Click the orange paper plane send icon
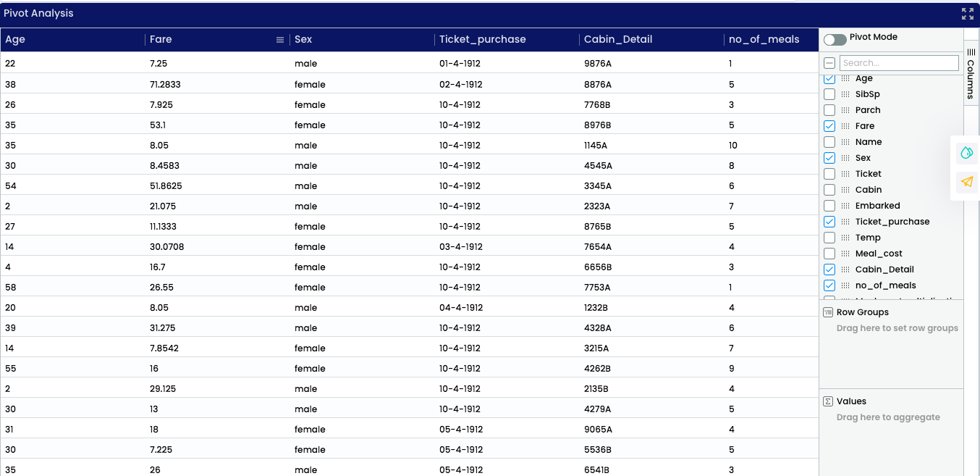The width and height of the screenshot is (980, 476). pyautogui.click(x=966, y=182)
